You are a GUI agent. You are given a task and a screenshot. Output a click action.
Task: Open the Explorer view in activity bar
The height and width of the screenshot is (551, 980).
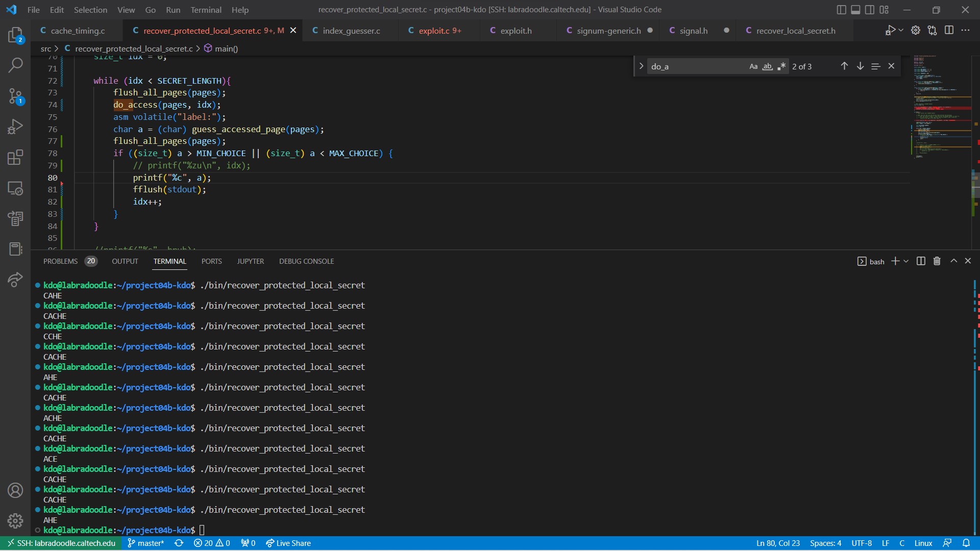coord(15,35)
